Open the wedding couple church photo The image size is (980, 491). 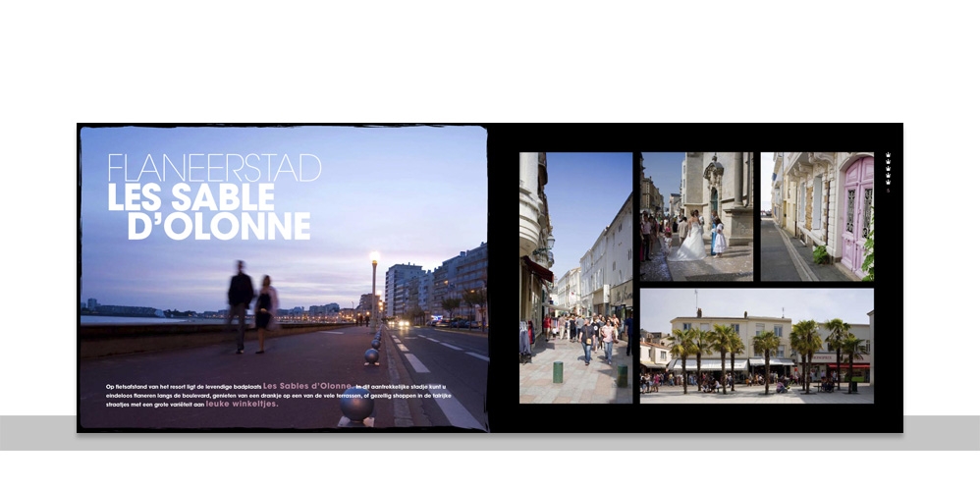[x=696, y=216]
